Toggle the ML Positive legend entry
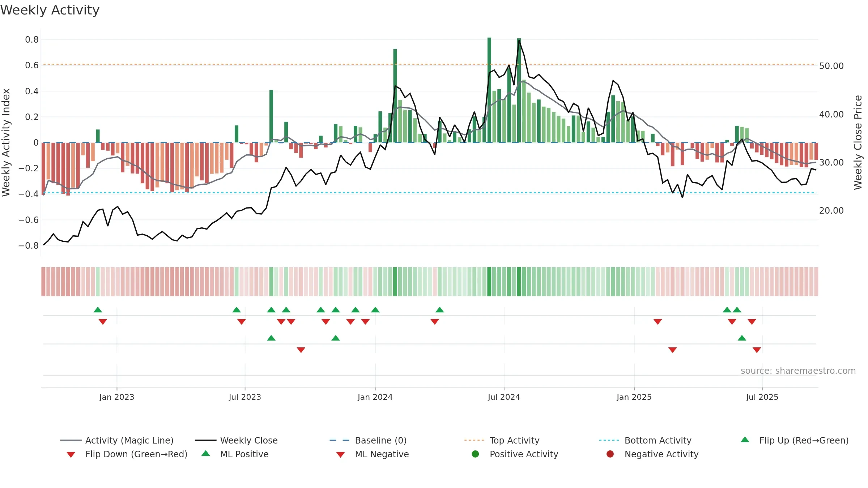The width and height of the screenshot is (868, 488). pyautogui.click(x=235, y=454)
